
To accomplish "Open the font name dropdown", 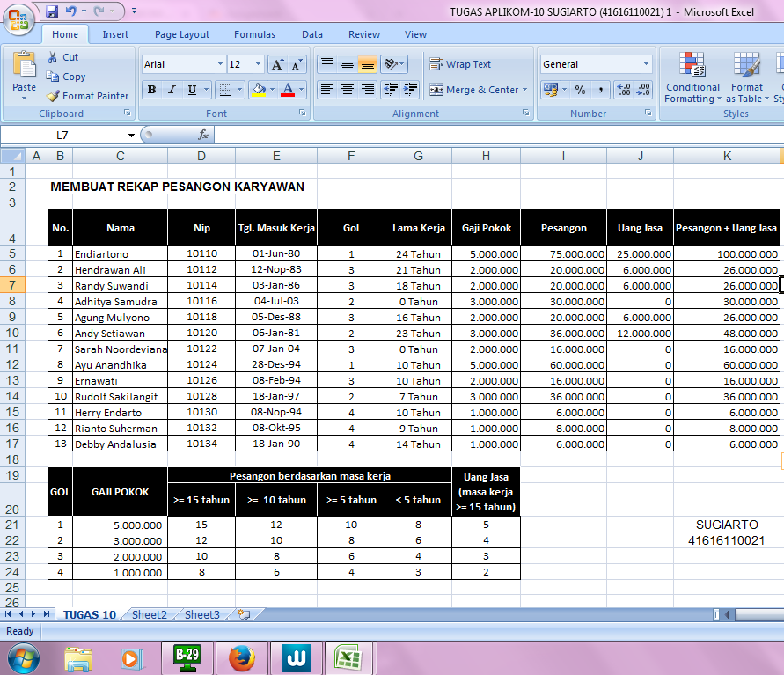I will (x=220, y=64).
